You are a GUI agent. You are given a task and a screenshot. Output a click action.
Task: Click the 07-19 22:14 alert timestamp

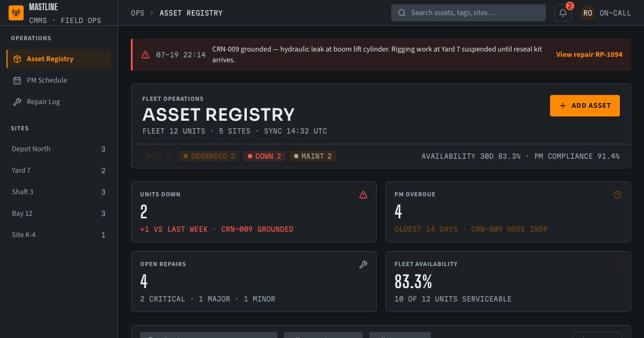[x=181, y=55]
